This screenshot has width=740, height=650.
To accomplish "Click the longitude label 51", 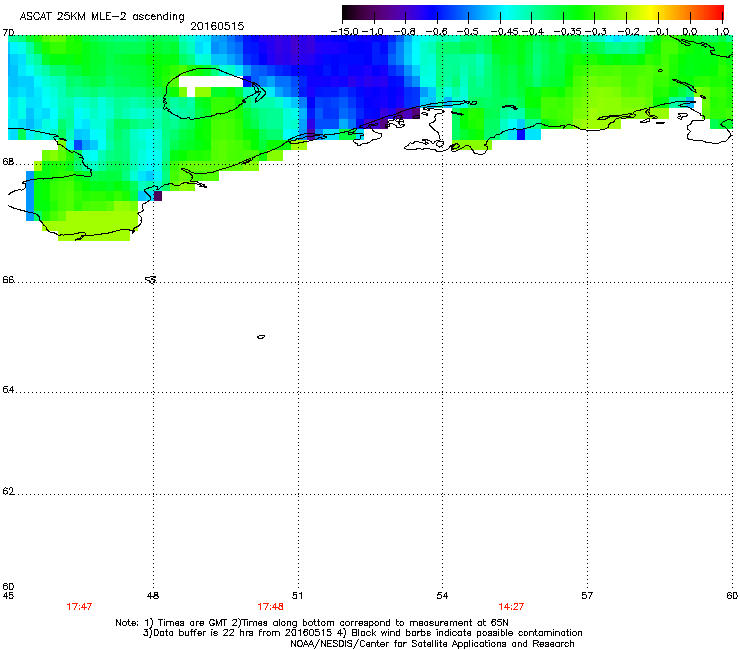I will coord(297,596).
